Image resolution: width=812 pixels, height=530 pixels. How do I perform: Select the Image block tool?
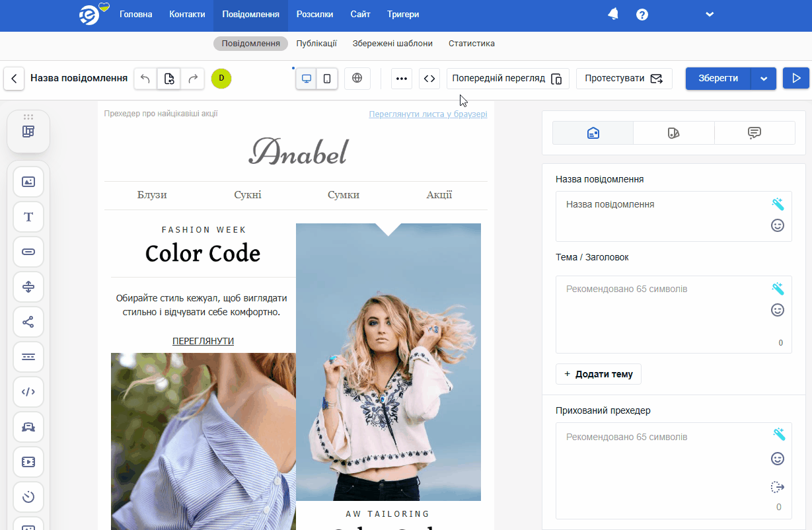click(x=28, y=182)
